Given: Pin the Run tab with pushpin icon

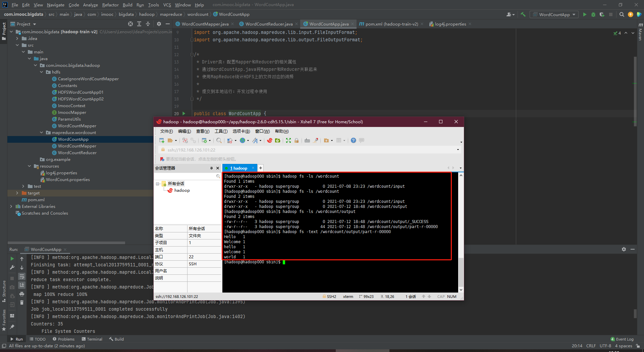Looking at the screenshot, I should (x=12, y=326).
